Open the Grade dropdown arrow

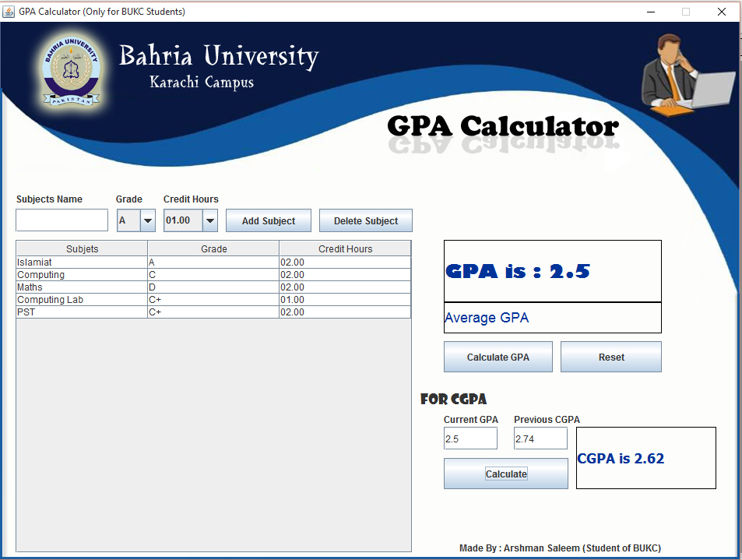tap(148, 220)
